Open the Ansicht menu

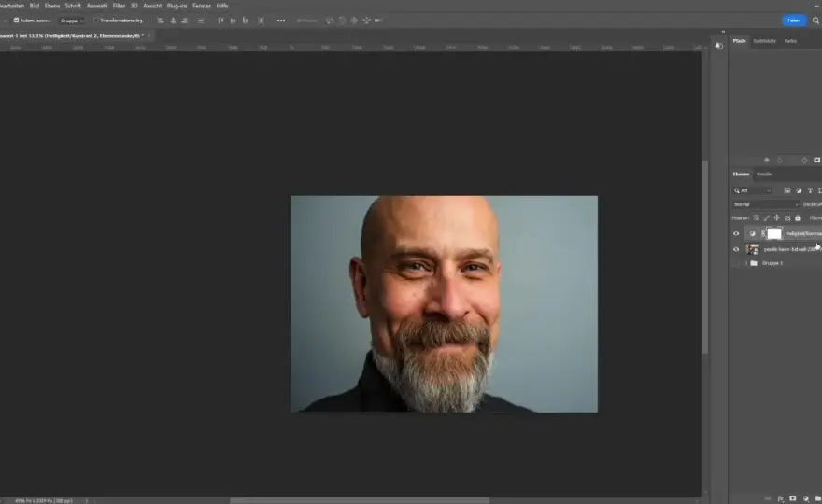(x=152, y=6)
